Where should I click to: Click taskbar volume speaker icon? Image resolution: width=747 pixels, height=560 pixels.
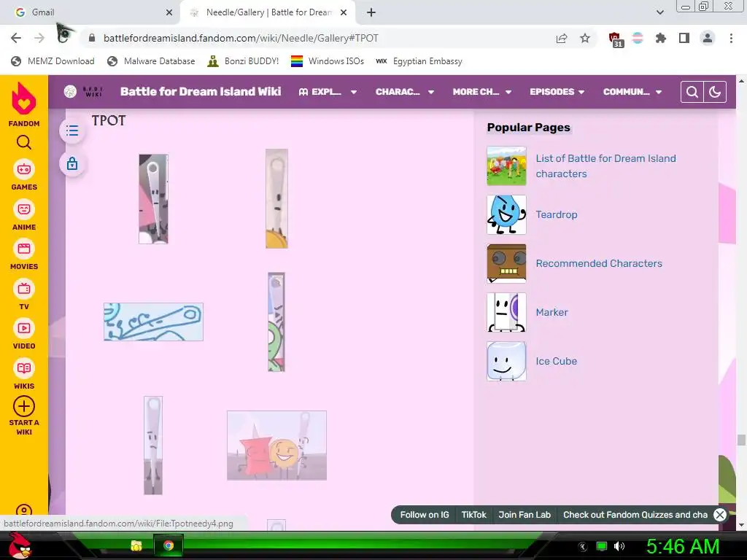619,546
